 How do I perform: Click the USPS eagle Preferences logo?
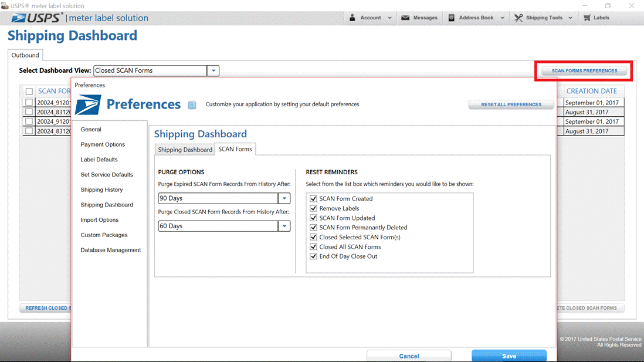click(88, 105)
